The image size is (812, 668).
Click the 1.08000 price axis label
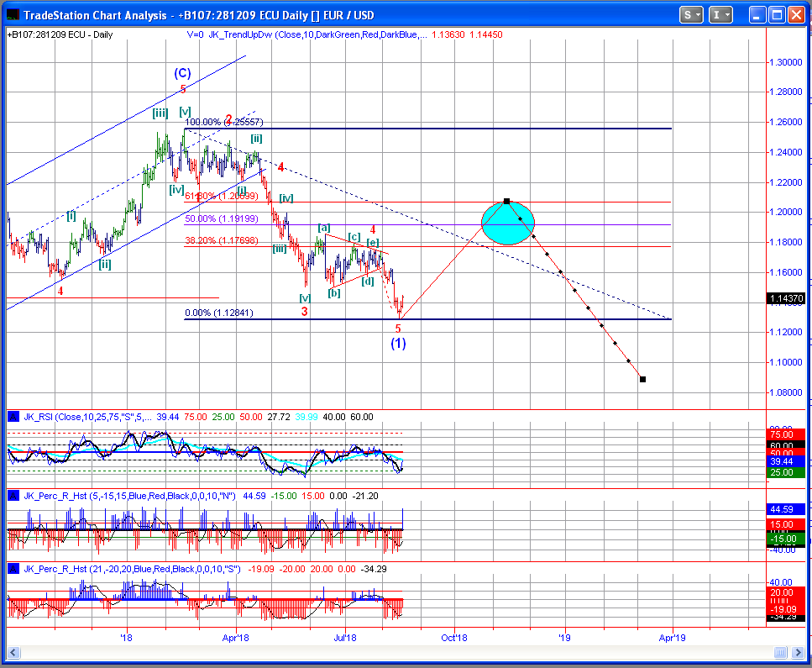click(x=785, y=392)
